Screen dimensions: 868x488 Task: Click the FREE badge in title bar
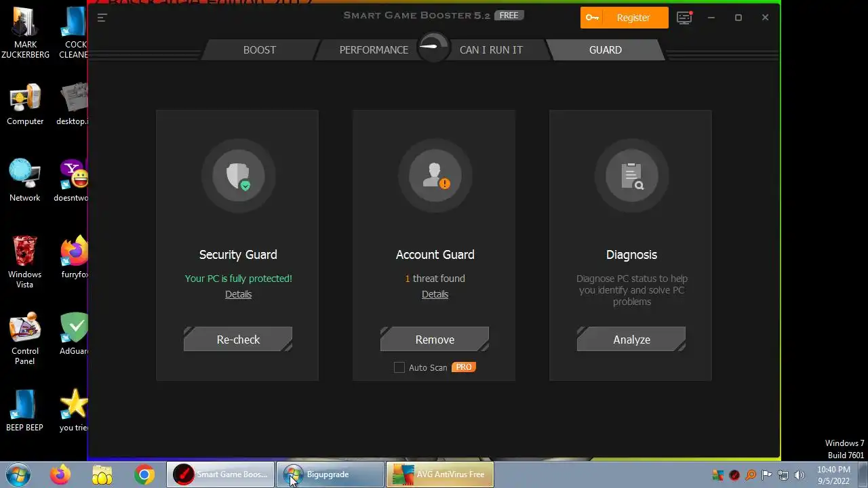point(509,16)
